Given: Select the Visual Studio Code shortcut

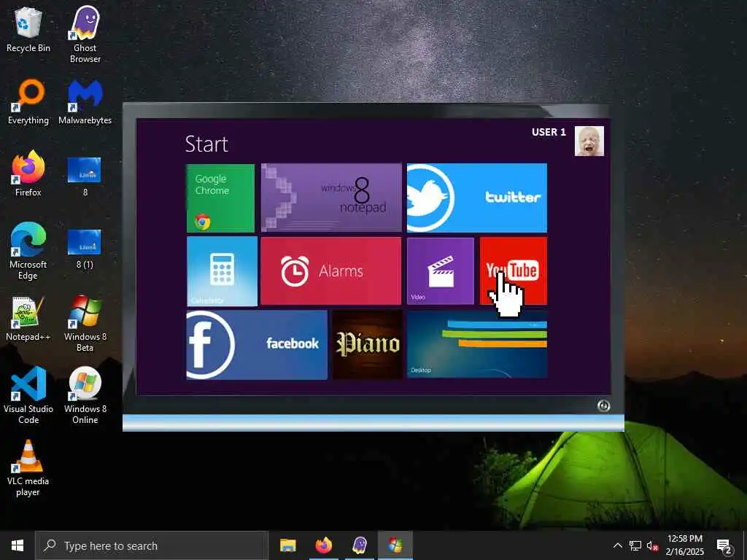Looking at the screenshot, I should tap(28, 396).
